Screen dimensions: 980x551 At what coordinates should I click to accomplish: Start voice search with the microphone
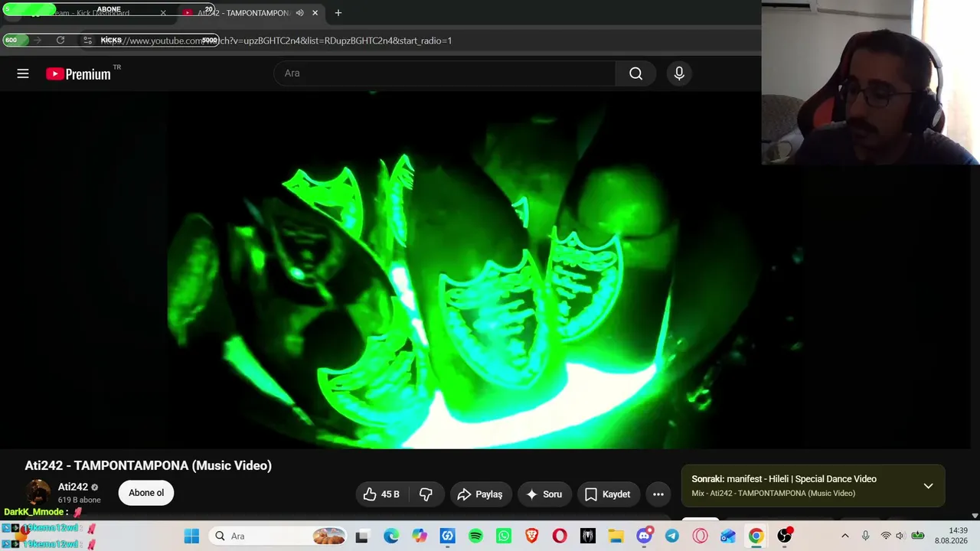point(679,73)
